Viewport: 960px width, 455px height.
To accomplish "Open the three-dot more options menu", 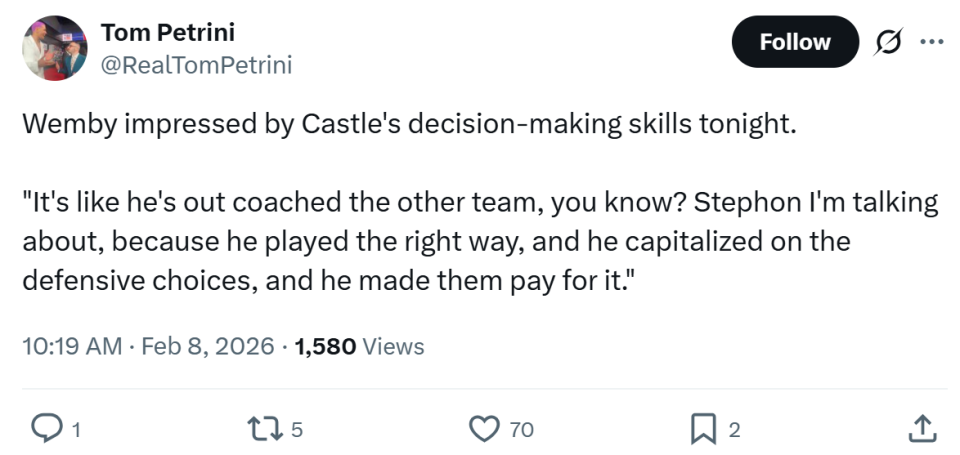I will (930, 42).
